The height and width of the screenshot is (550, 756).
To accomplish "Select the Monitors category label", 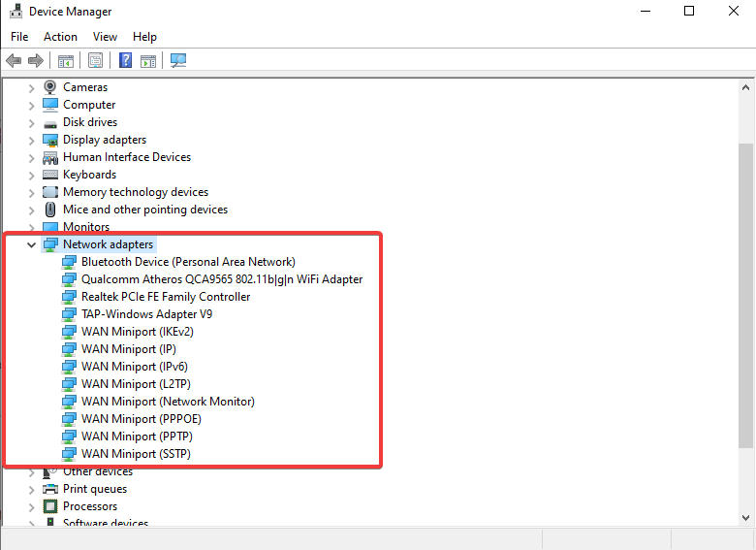I will [x=86, y=227].
